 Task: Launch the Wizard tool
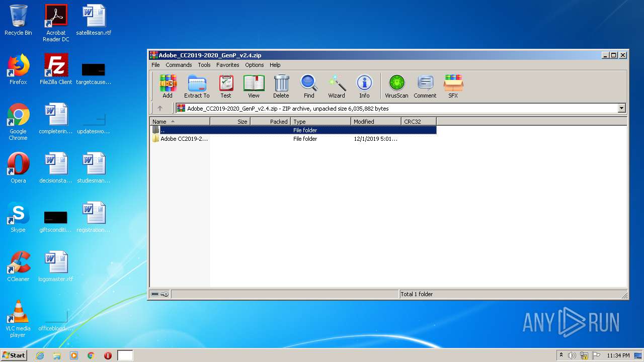coord(337,86)
